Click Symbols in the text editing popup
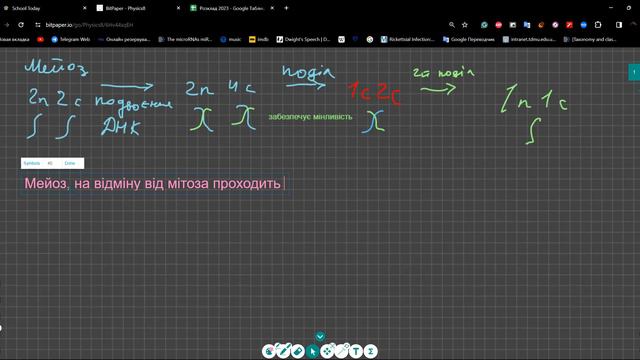Image resolution: width=640 pixels, height=360 pixels. [x=32, y=163]
